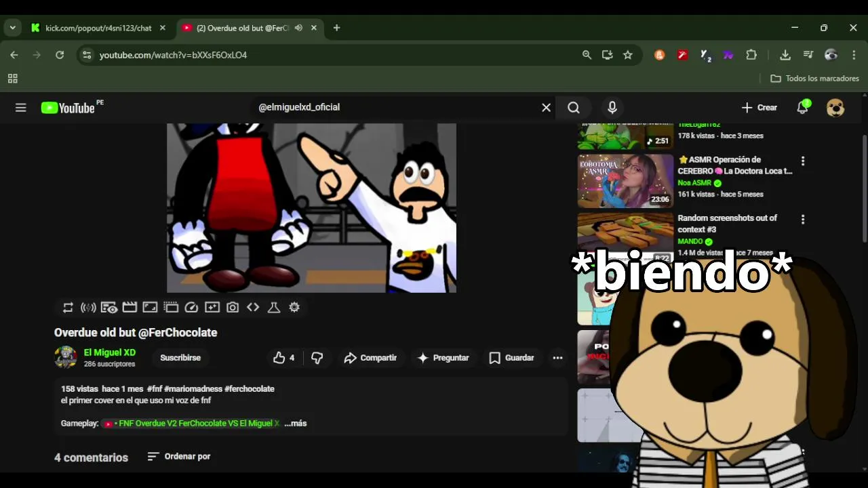Open YouTube notifications bell
The width and height of the screenshot is (868, 488).
803,107
